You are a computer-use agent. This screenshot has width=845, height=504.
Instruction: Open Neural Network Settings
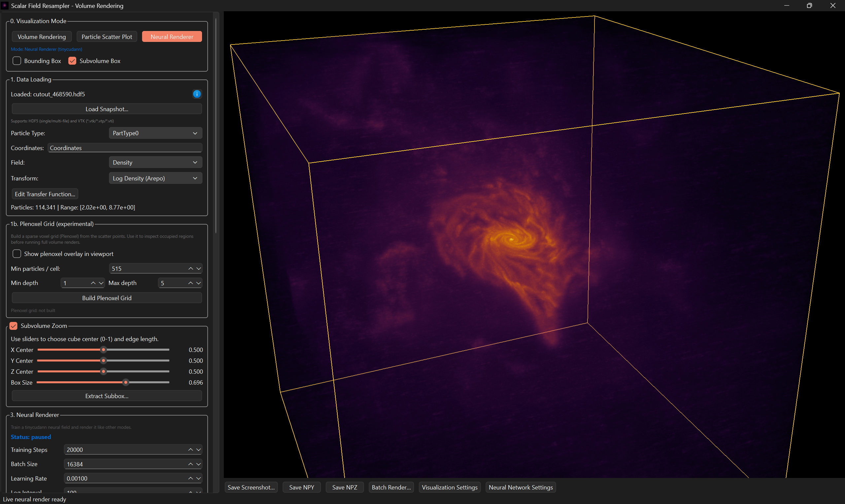pos(521,488)
